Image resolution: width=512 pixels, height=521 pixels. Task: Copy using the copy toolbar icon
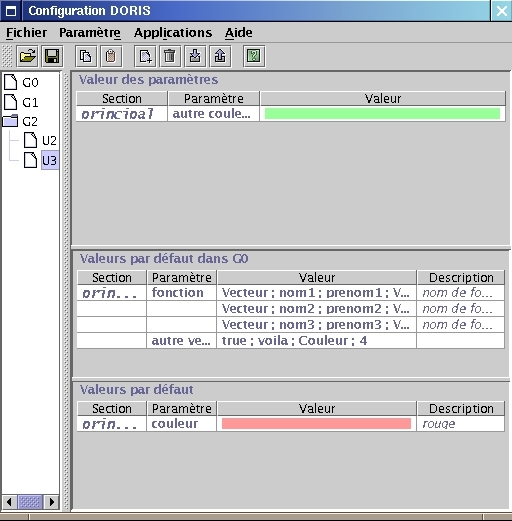[86, 56]
